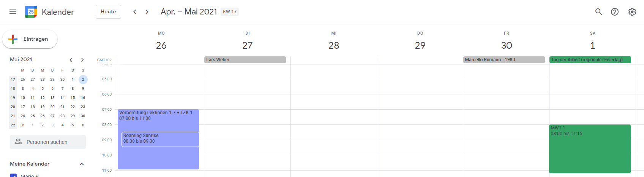Click the Heute button
The image size is (644, 177).
click(108, 12)
